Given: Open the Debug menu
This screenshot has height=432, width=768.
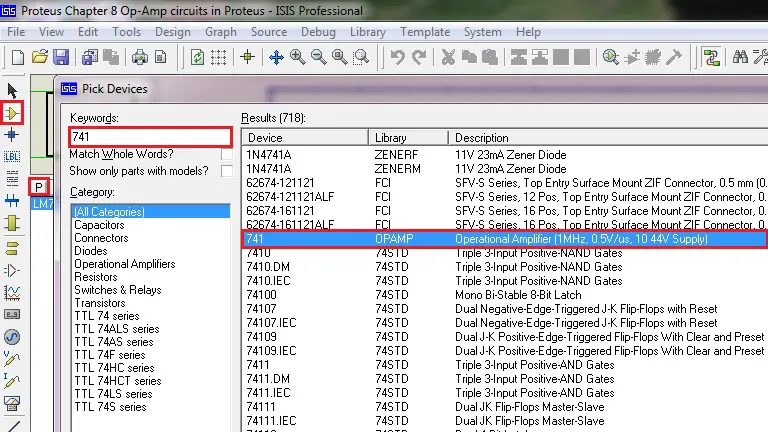Looking at the screenshot, I should 318,32.
